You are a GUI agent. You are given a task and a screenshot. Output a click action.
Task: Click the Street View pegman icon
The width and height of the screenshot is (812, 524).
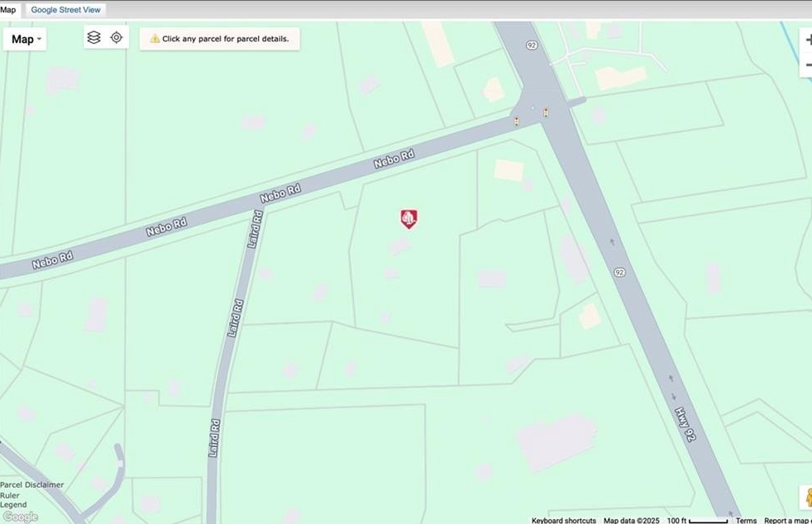coord(807,498)
